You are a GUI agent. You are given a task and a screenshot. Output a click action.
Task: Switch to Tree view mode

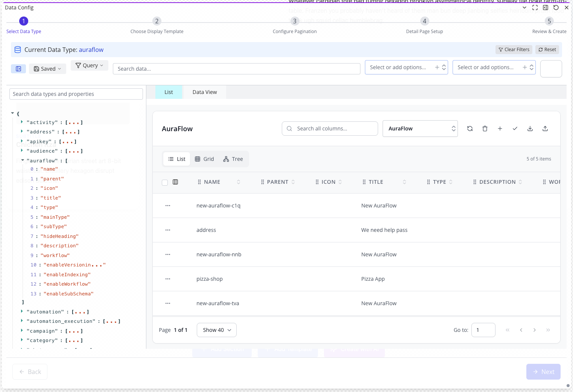[233, 159]
